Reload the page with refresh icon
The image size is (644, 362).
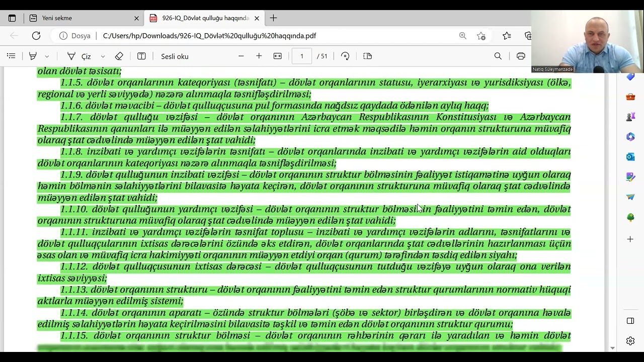[36, 36]
